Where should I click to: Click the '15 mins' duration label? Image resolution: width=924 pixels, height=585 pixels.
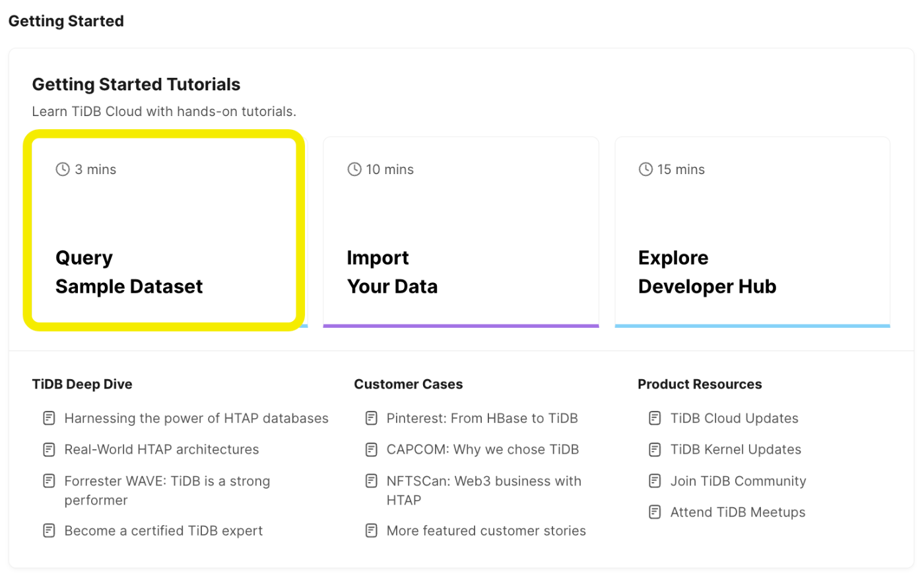[x=680, y=169]
